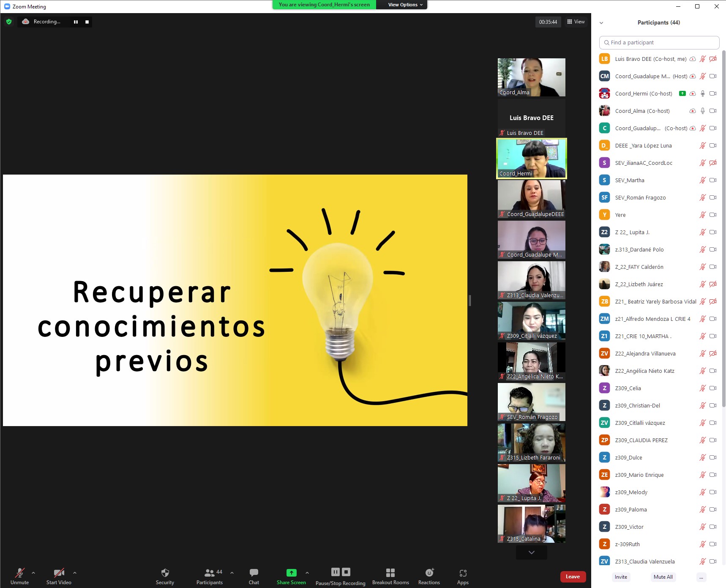Start your video
The image size is (726, 588).
coord(59,577)
